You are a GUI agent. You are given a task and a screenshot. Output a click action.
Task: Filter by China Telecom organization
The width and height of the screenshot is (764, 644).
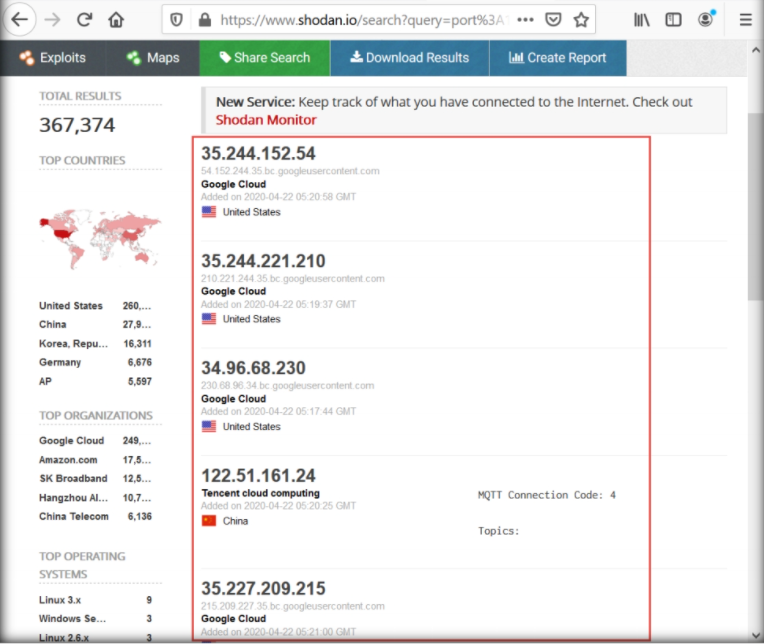tap(74, 516)
